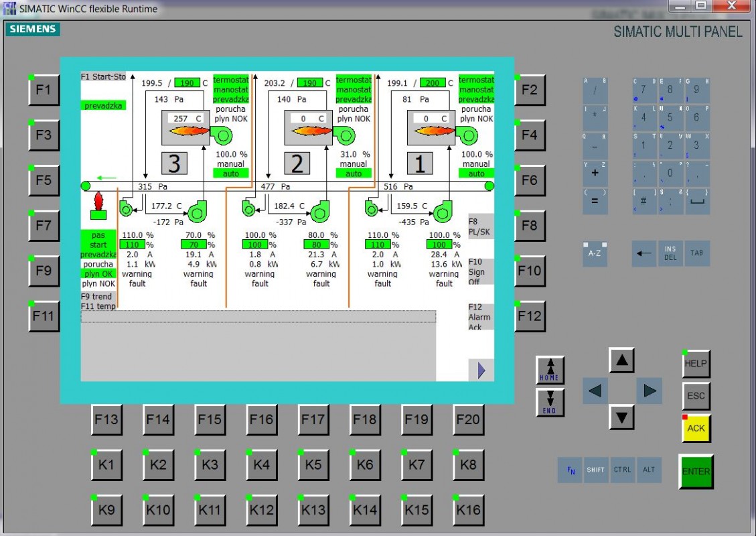Edit zone 2 setpoint 190 C field

pos(310,83)
